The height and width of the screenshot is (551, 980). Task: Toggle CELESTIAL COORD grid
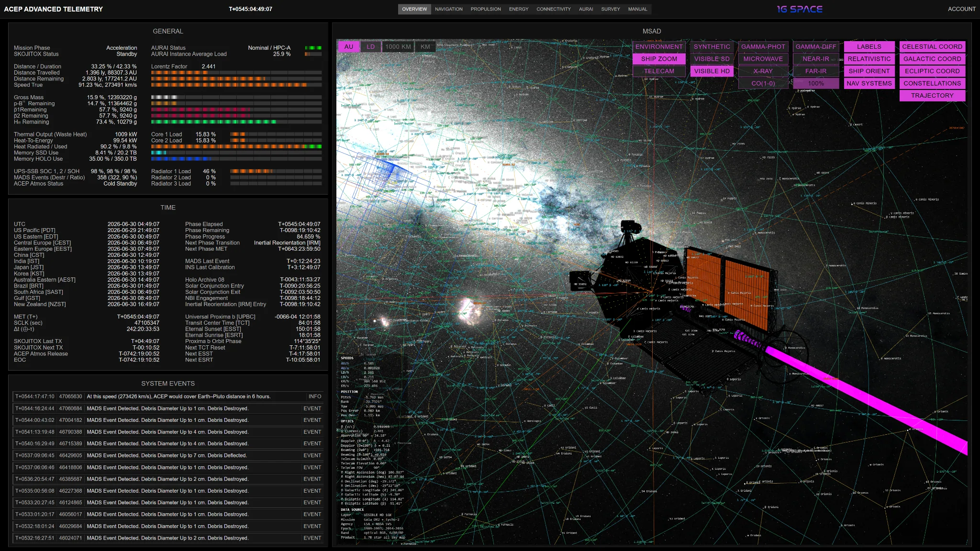click(932, 47)
